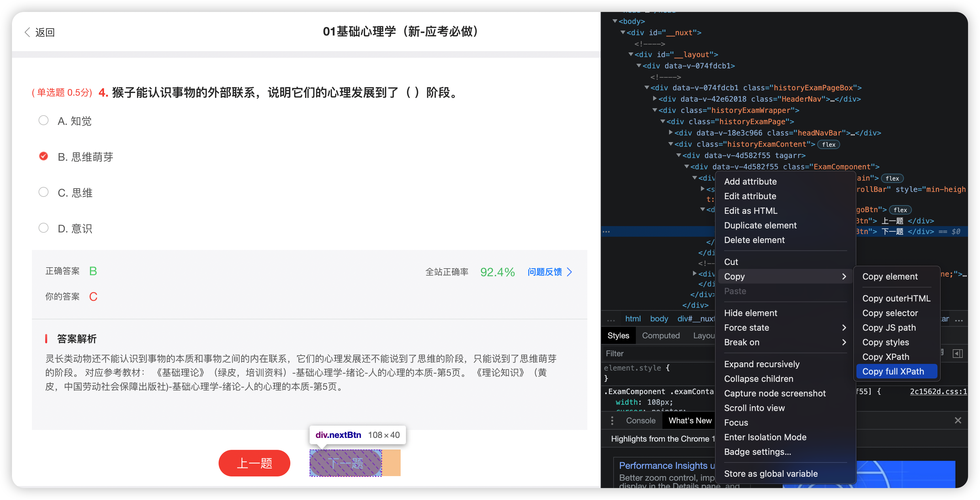Click the back arrow chevron icon

tap(27, 32)
